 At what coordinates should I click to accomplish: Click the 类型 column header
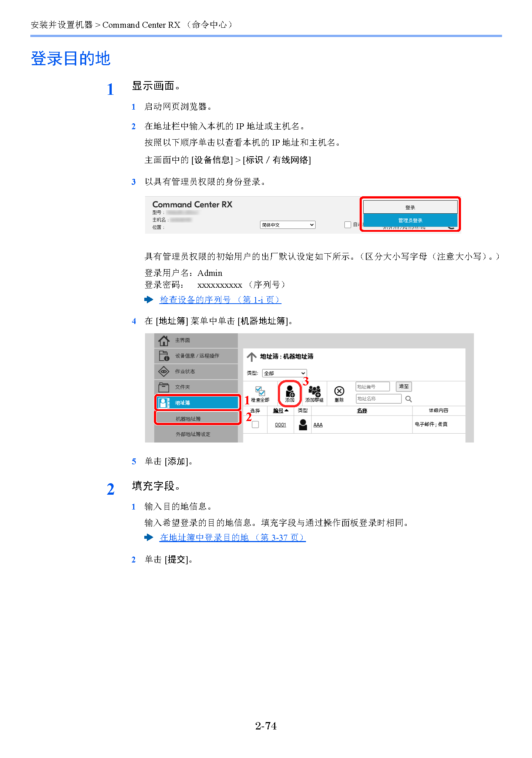303,410
